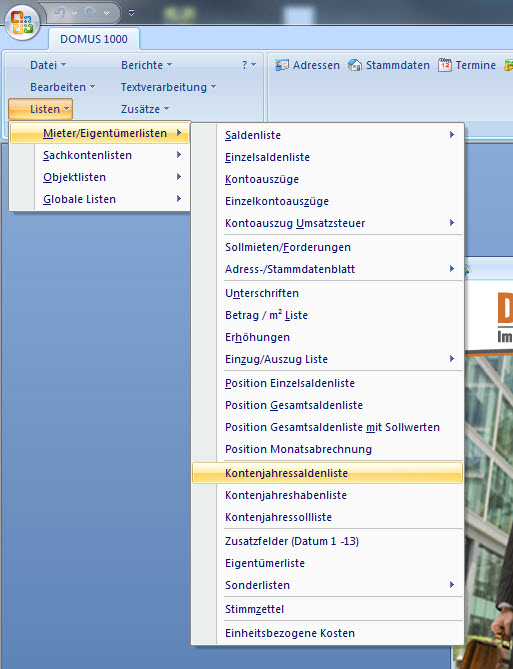Click the Adressen toolbar label
Screen dimensions: 513x669
316,65
